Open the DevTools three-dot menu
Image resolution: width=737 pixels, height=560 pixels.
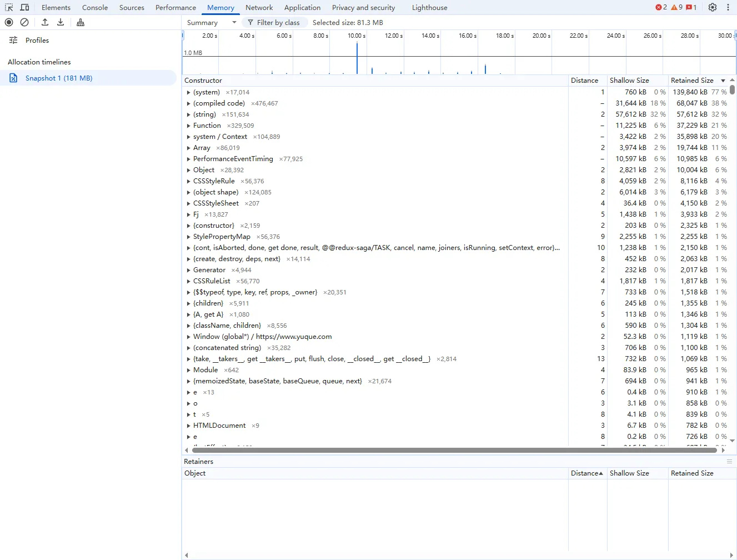coord(728,7)
